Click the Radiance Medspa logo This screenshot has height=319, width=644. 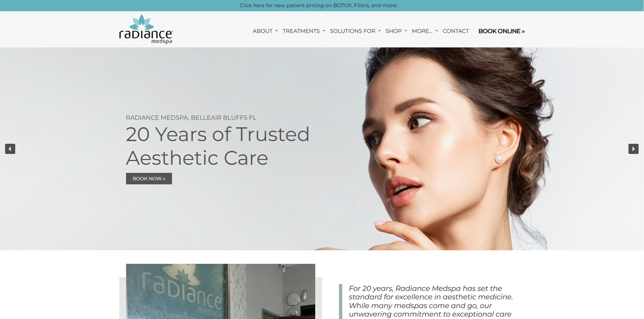pos(146,29)
